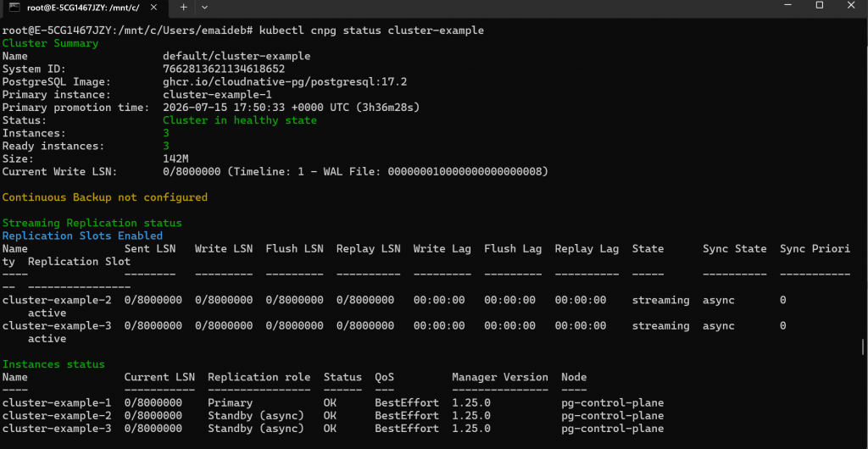This screenshot has width=868, height=449.
Task: Click the terminal icon in the tab
Action: coord(15,7)
